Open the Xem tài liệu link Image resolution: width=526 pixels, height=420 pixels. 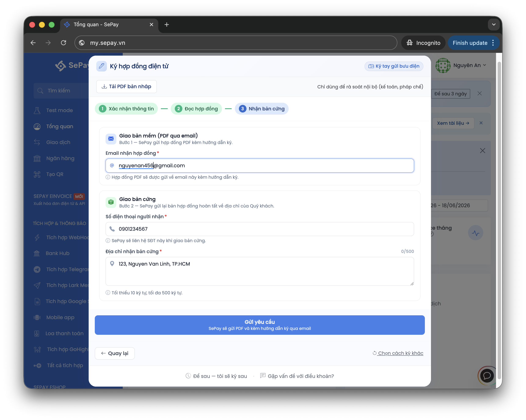pos(453,123)
